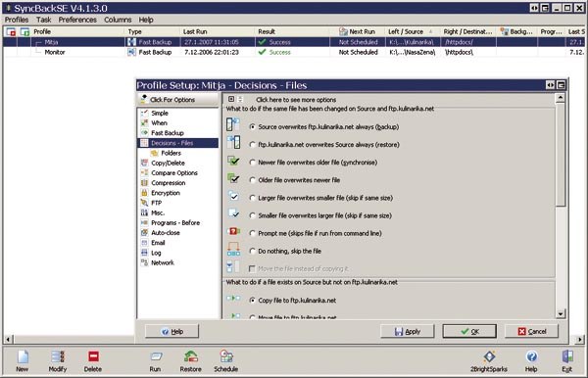The width and height of the screenshot is (588, 378).
Task: Open the Folders decisions page
Action: (x=171, y=153)
